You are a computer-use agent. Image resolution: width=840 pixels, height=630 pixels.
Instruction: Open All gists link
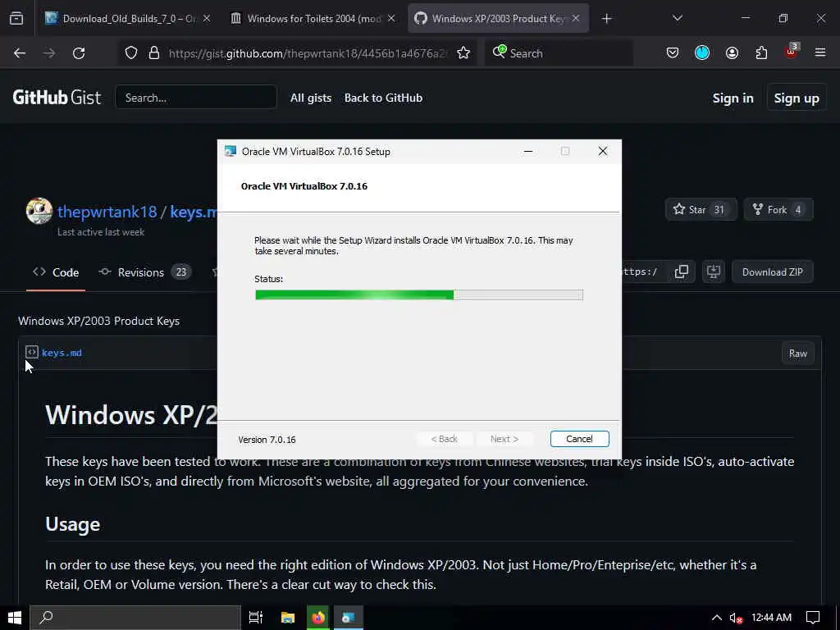pyautogui.click(x=311, y=98)
